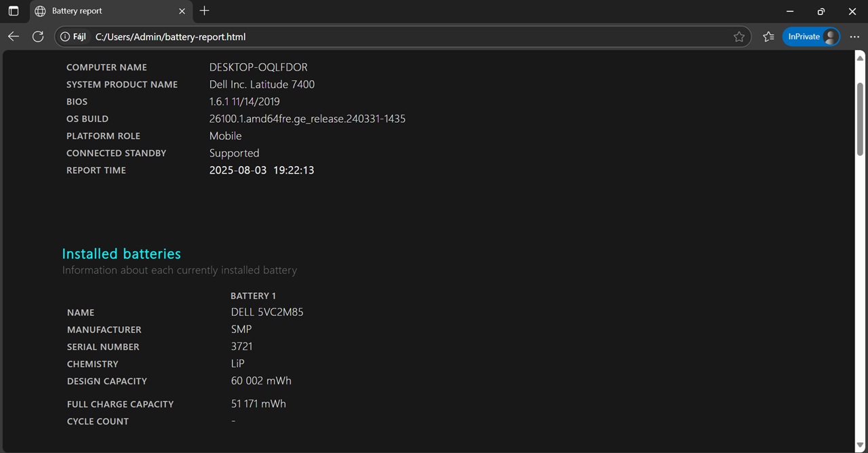Click the DESIGN CAPACITY label
The width and height of the screenshot is (868, 453).
(x=106, y=381)
